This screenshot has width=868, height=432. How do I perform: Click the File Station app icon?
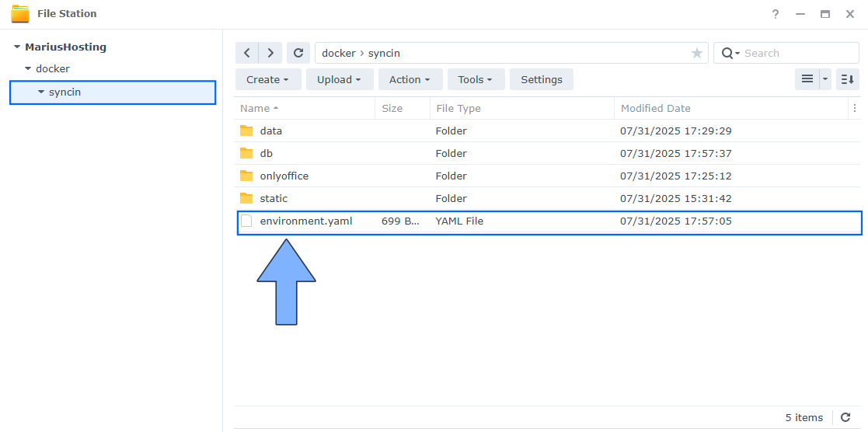(x=20, y=14)
